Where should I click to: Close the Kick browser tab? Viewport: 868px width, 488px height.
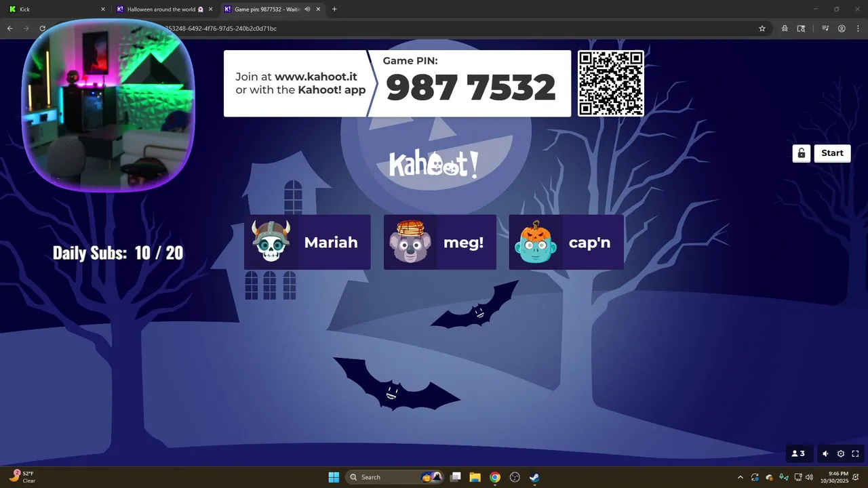point(103,9)
